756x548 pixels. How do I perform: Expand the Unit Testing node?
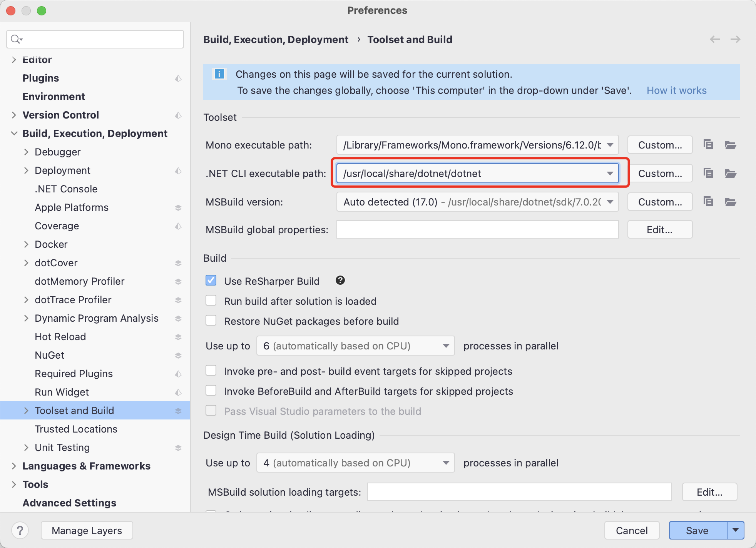26,448
